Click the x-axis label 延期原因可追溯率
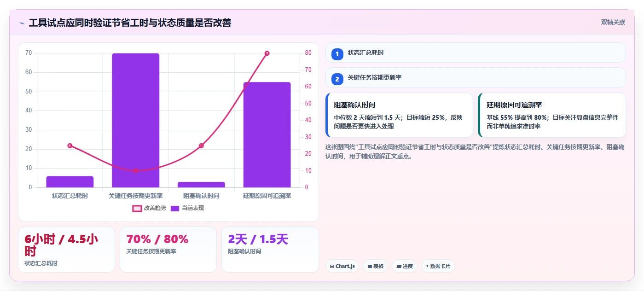Screen dimensions: 644x291 pyautogui.click(x=267, y=196)
